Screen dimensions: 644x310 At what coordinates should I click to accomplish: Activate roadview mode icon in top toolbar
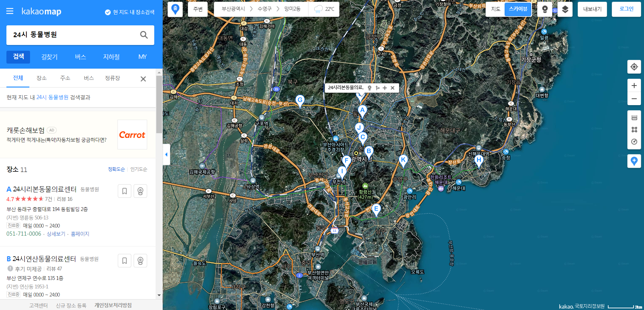[545, 9]
